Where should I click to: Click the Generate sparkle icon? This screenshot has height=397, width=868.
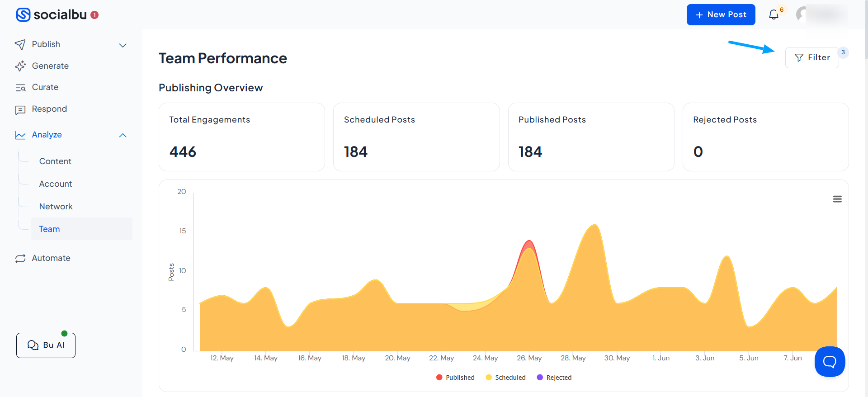coord(20,66)
